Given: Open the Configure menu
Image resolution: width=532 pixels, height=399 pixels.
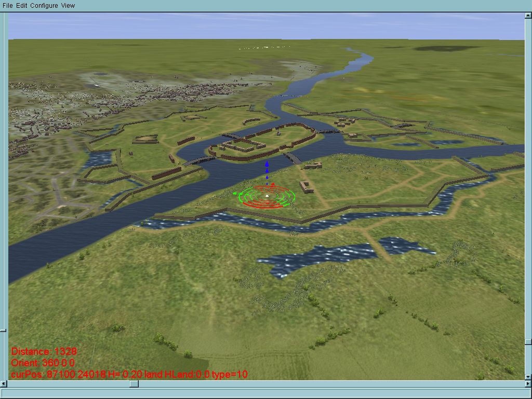Looking at the screenshot, I should [44, 5].
